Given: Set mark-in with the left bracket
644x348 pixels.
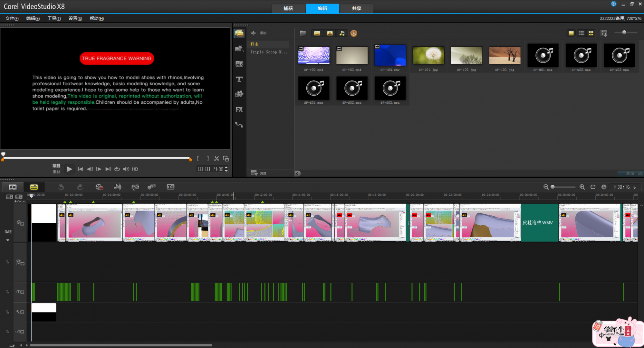Looking at the screenshot, I should click(x=198, y=159).
